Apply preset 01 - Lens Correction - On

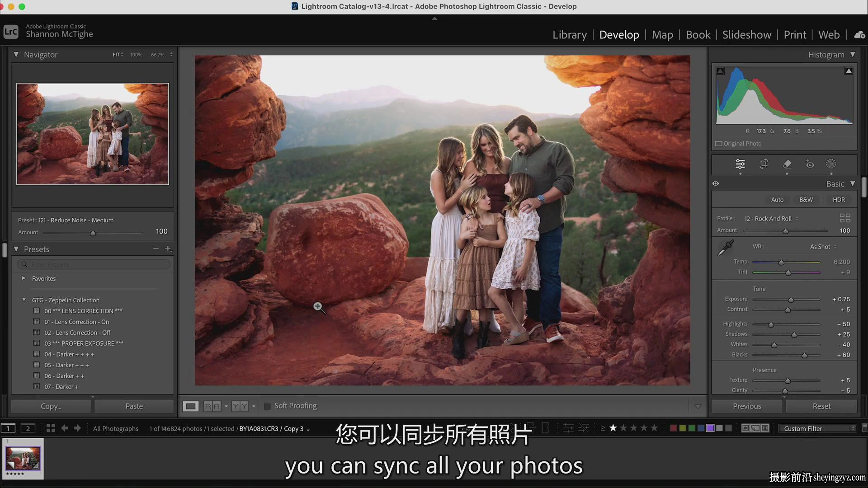click(77, 322)
